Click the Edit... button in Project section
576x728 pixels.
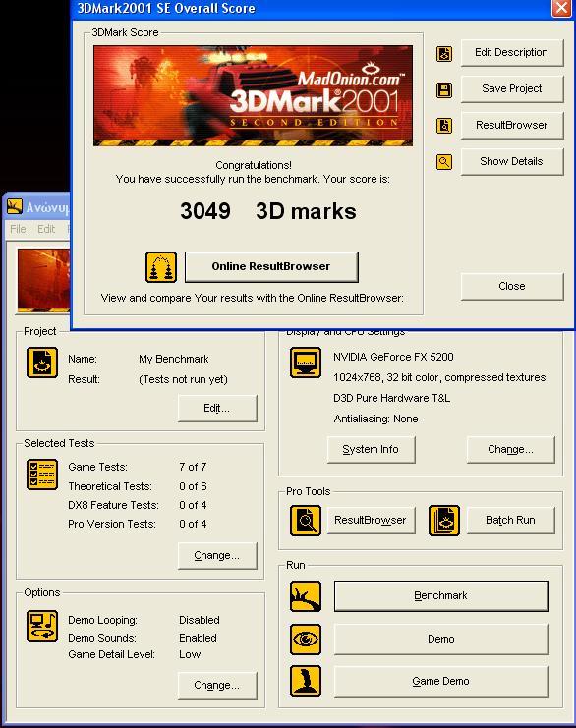pos(217,408)
